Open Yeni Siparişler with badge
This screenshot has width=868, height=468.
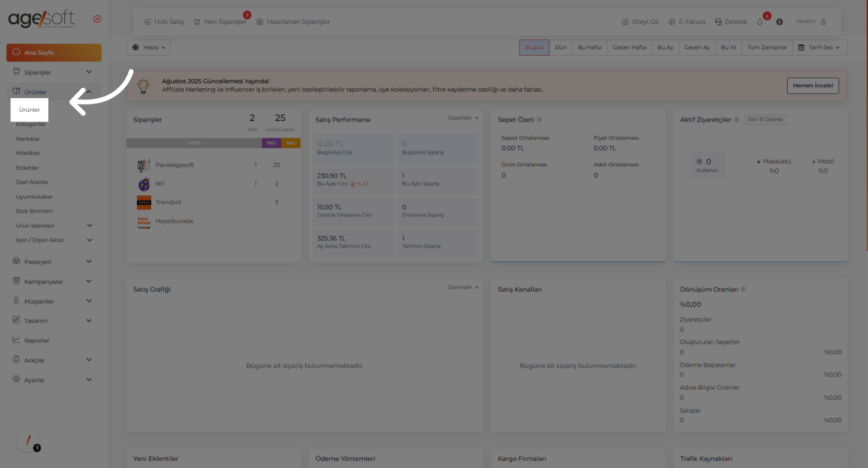coord(220,22)
